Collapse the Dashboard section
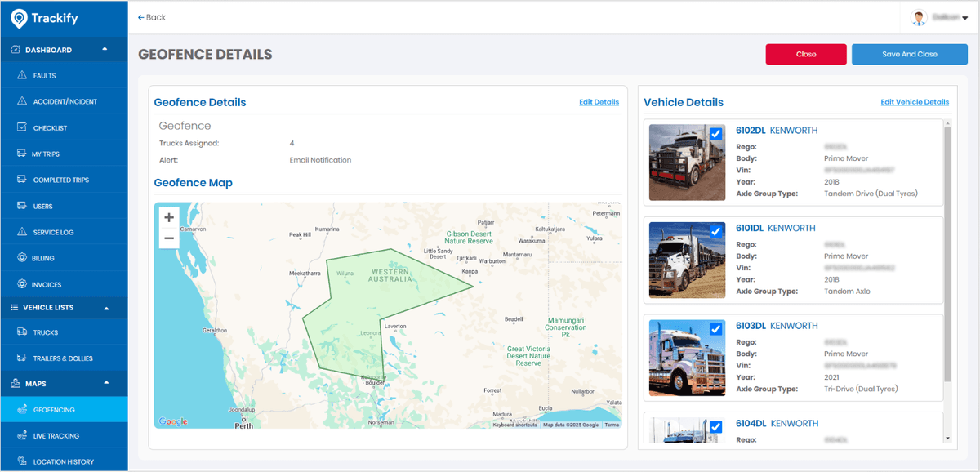 (x=105, y=49)
